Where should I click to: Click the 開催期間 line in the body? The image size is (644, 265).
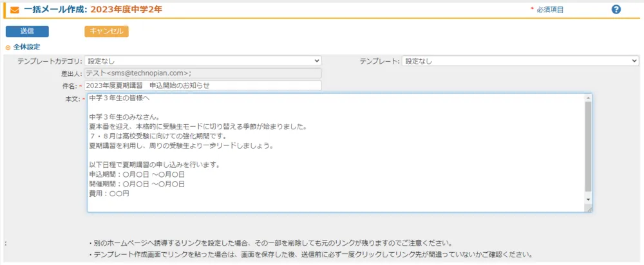click(137, 184)
